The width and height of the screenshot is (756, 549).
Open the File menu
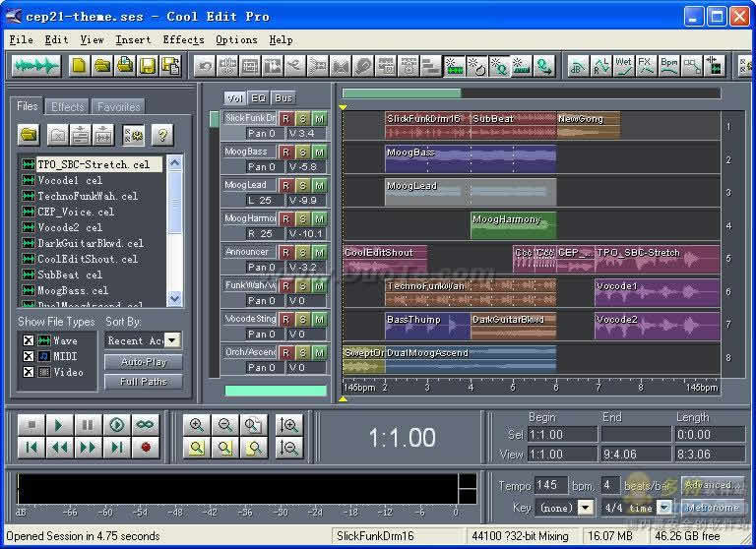22,40
